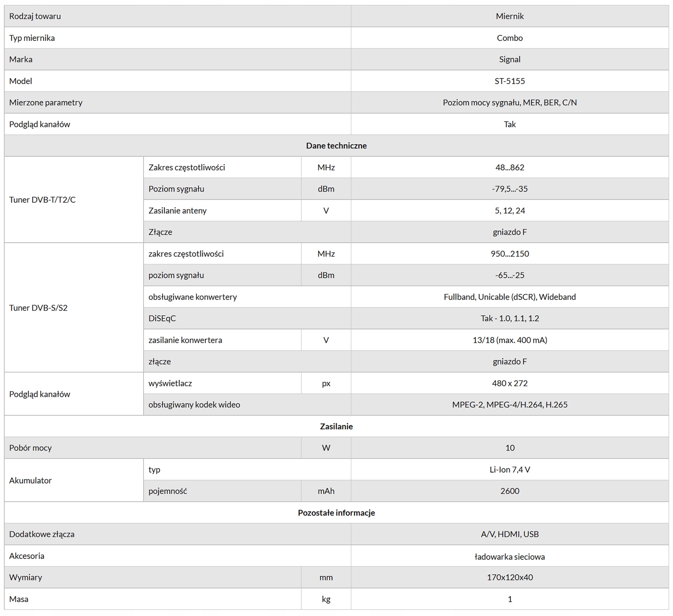Click the 'Mierzone parametry' label

coord(46,103)
